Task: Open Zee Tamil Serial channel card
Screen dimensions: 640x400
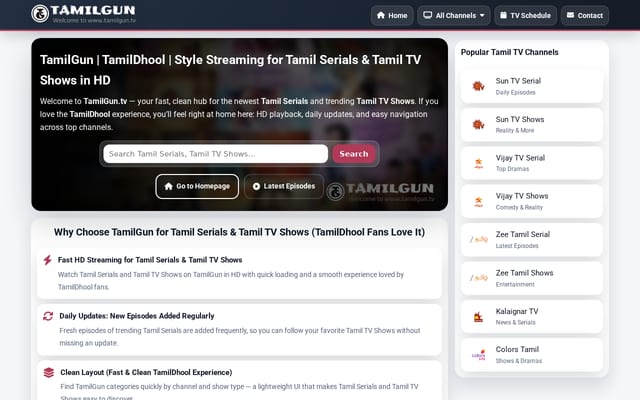Action: click(x=531, y=240)
